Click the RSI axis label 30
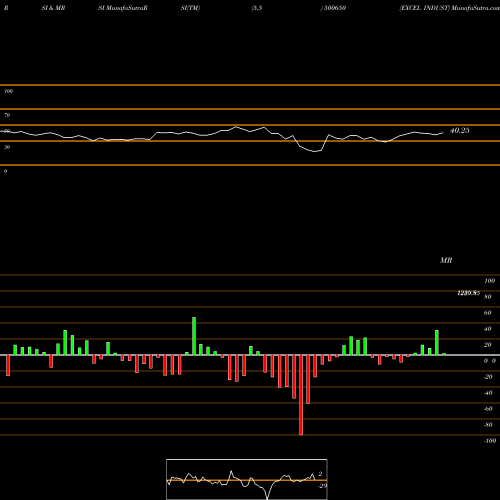 [x=7, y=147]
